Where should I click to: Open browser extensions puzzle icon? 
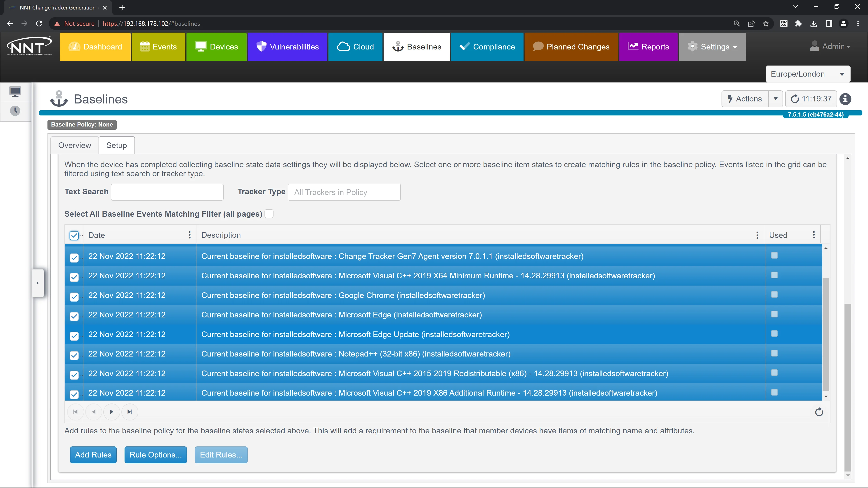[798, 23]
